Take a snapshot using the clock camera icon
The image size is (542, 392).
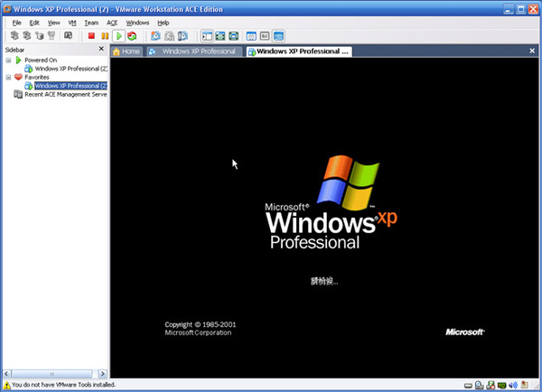point(155,35)
